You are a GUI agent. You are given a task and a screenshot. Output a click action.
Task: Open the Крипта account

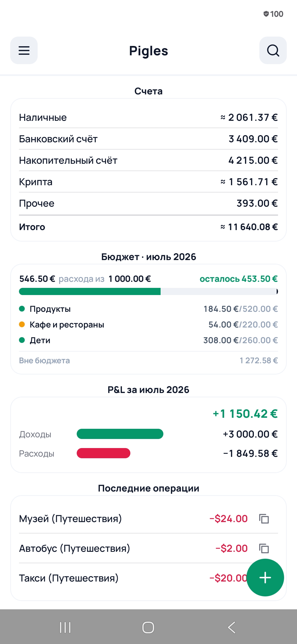148,182
